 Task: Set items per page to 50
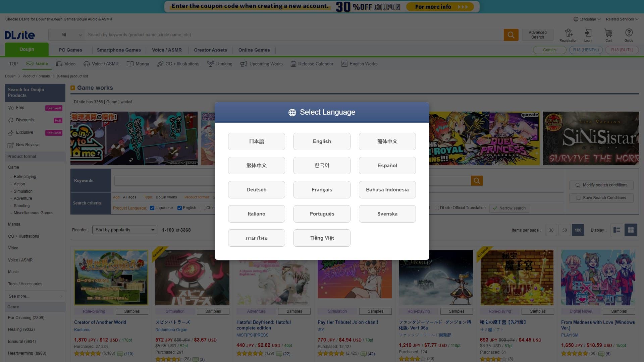pyautogui.click(x=565, y=230)
